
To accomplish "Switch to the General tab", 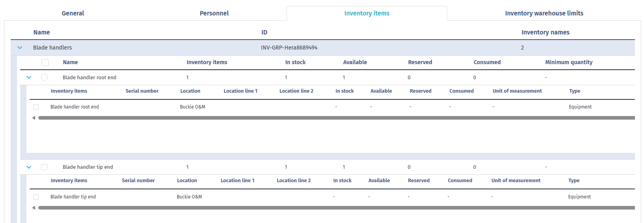I will [x=73, y=13].
